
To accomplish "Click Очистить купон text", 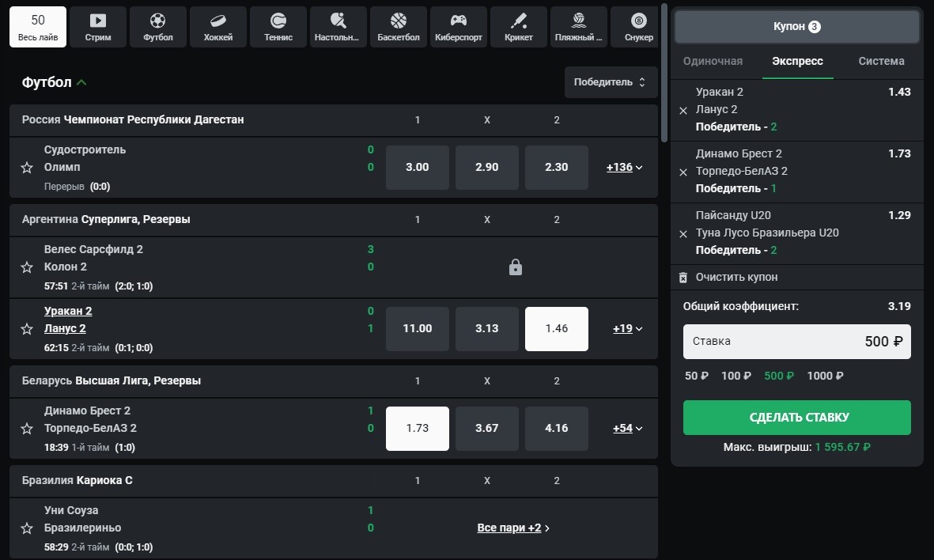I will coord(736,277).
